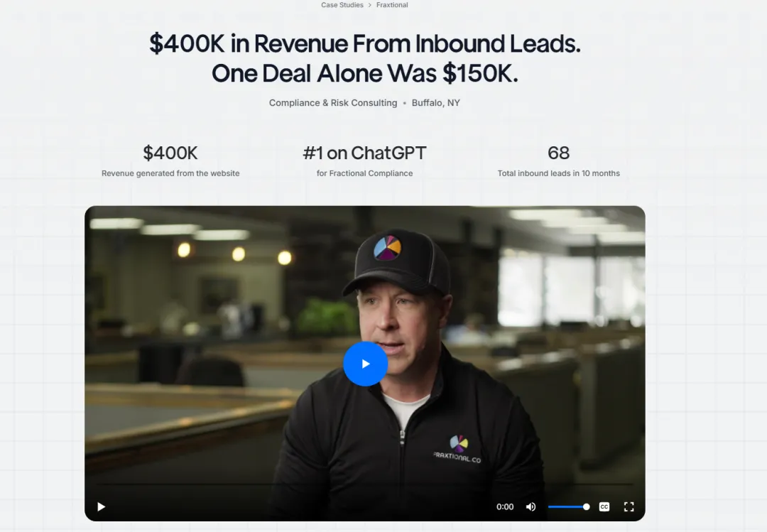This screenshot has height=532, width=767.
Task: Open video in fullscreen mode
Action: [629, 506]
